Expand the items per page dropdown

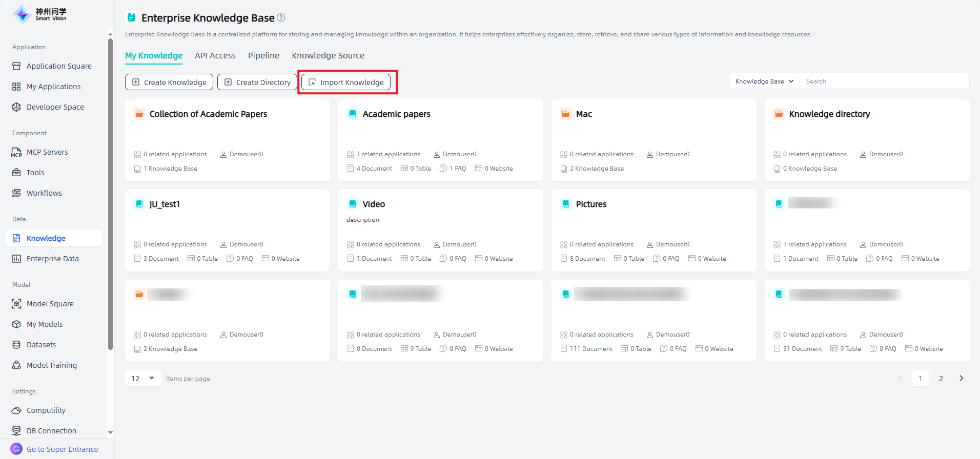point(143,379)
